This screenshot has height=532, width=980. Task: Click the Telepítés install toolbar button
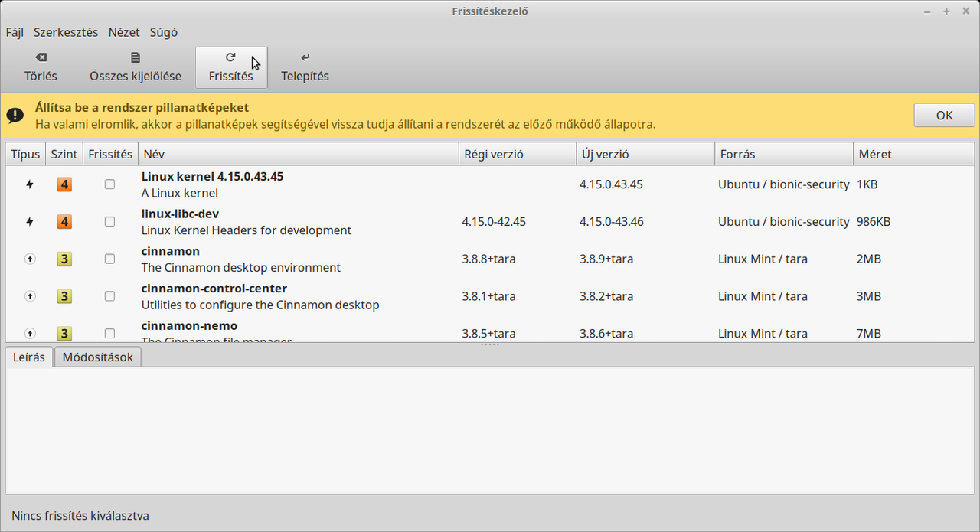pos(305,67)
